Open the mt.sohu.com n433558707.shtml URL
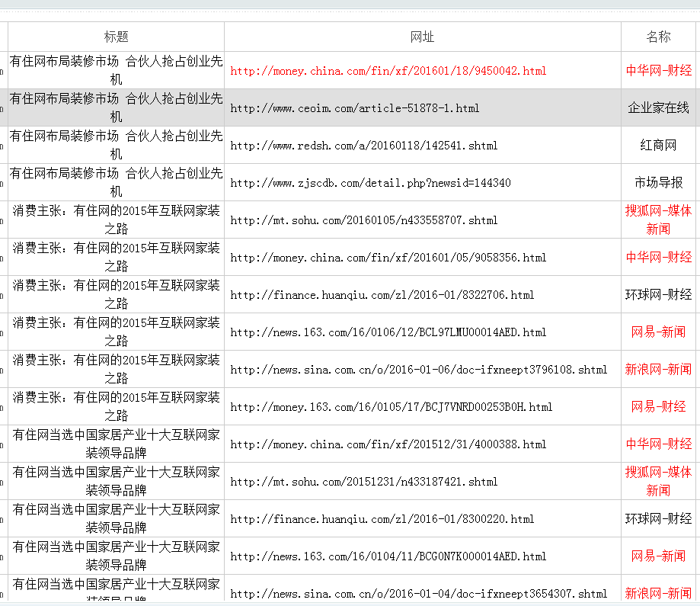 (364, 220)
